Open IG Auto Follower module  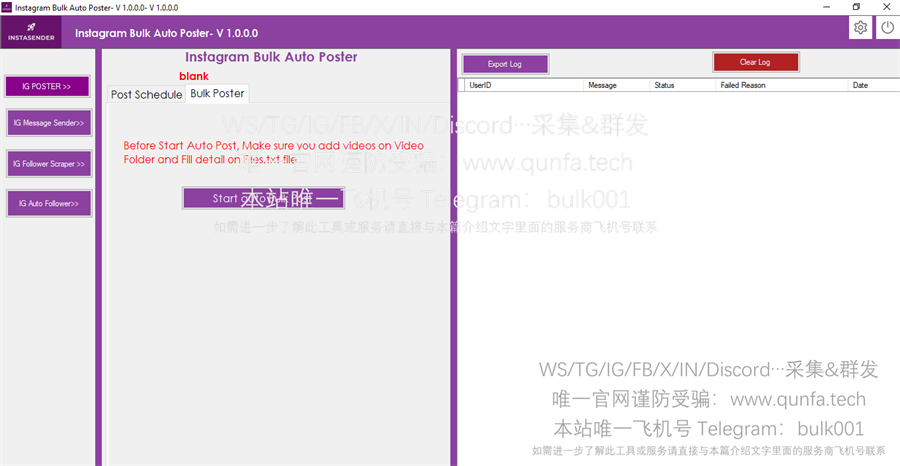coord(49,203)
